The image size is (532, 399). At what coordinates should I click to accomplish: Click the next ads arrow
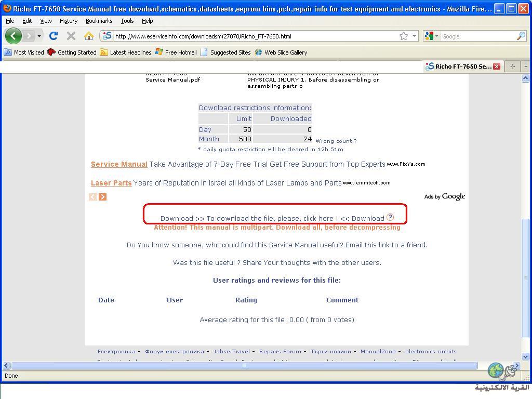click(102, 197)
